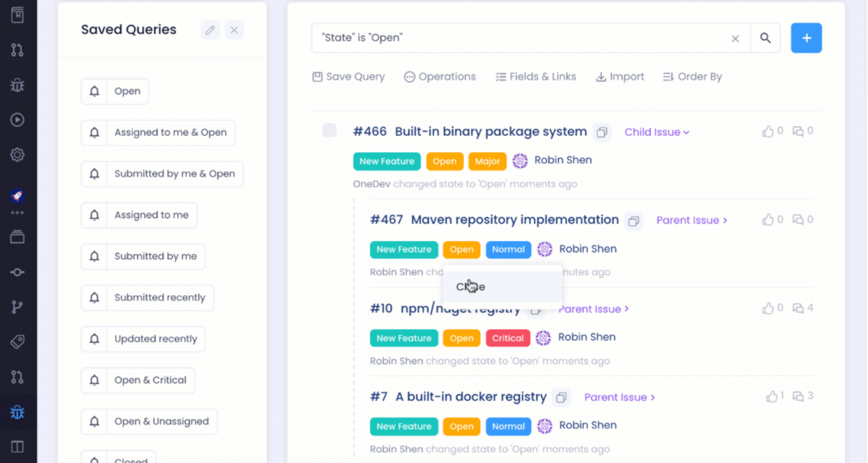Viewport: 868px width, 463px height.
Task: Clear the query text with the X icon
Action: [x=735, y=38]
